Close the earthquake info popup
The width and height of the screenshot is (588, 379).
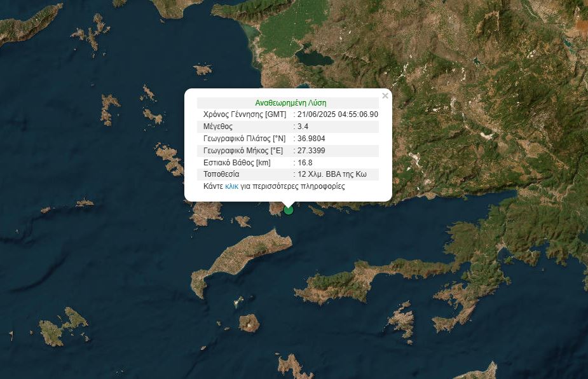click(385, 96)
